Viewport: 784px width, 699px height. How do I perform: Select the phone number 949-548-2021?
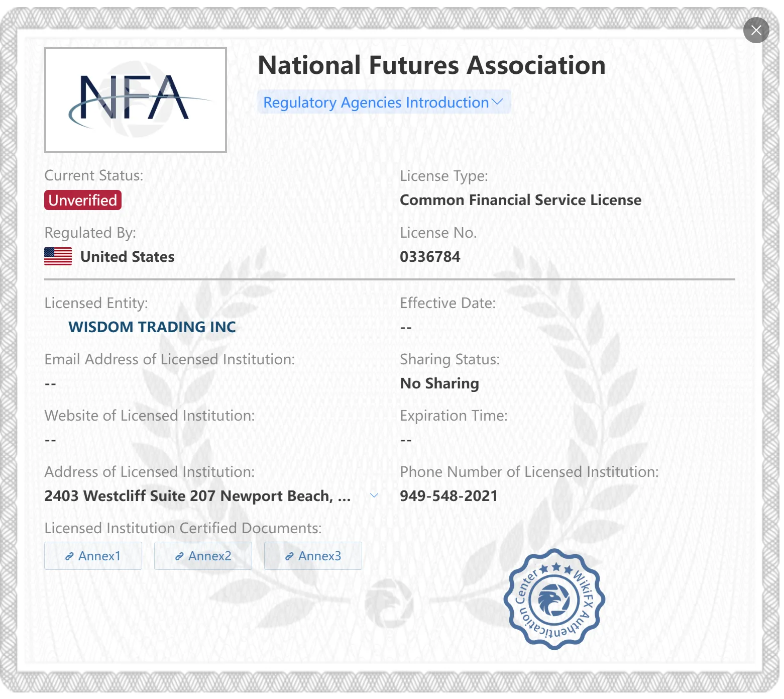click(449, 496)
